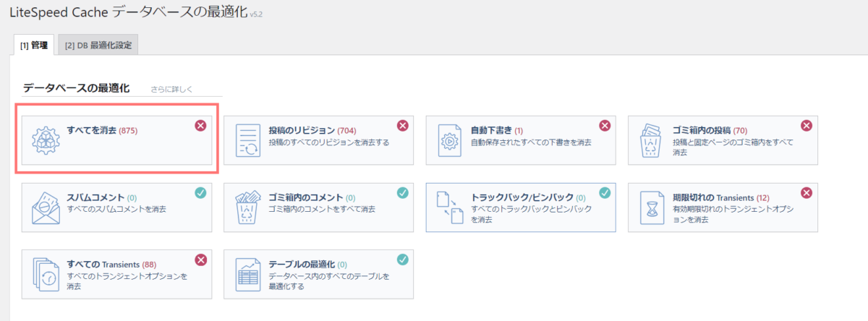This screenshot has width=868, height=321.
Task: Click the documents icon for トラックバック/ピンバック
Action: (450, 207)
